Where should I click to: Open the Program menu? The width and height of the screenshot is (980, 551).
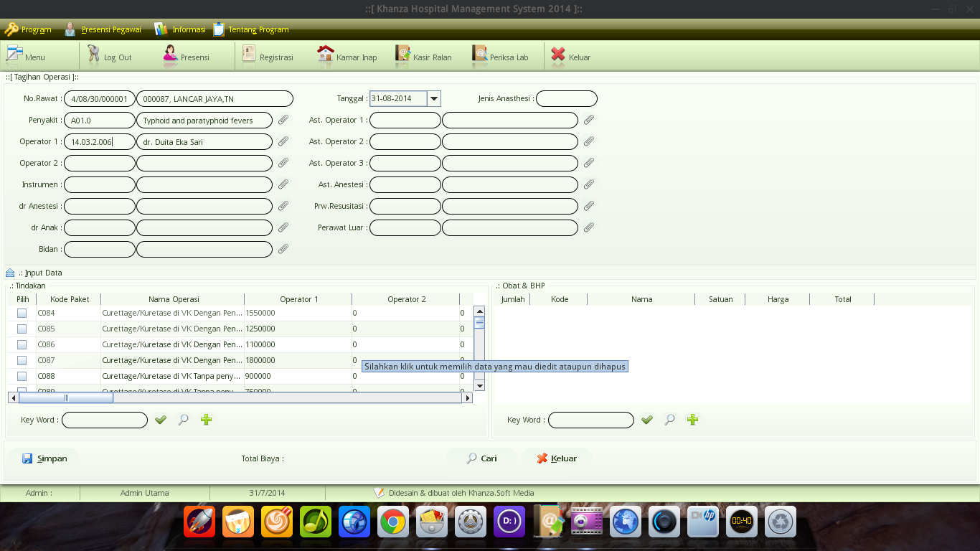click(x=28, y=29)
